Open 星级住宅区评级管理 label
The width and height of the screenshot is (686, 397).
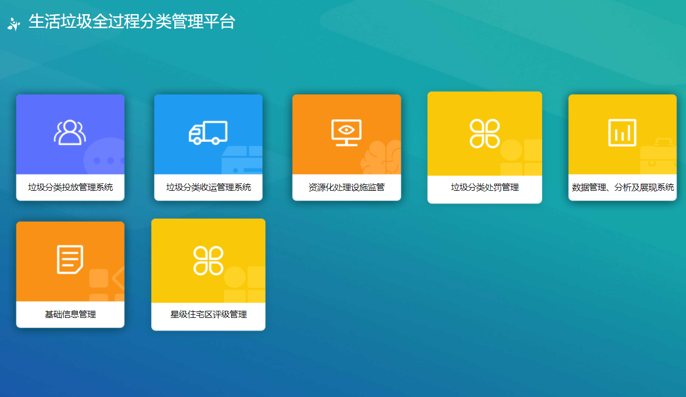[208, 314]
